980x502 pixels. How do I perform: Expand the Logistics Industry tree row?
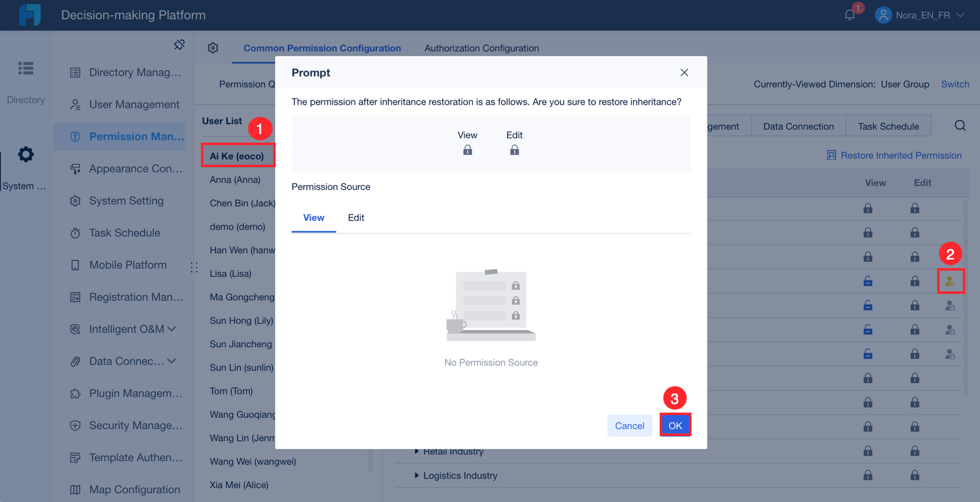417,476
